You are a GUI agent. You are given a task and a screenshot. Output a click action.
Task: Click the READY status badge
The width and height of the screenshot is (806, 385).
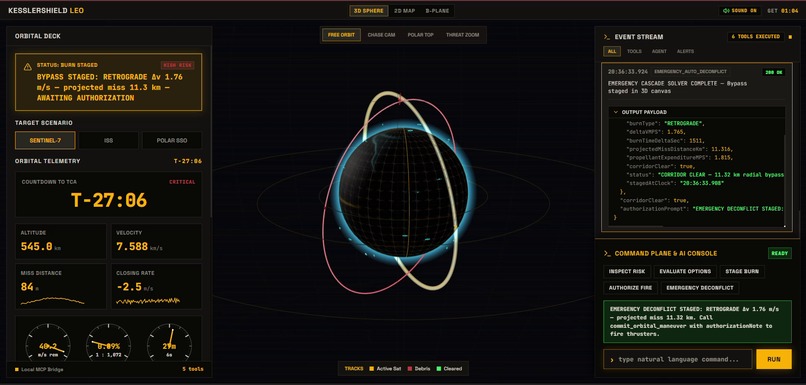click(780, 253)
